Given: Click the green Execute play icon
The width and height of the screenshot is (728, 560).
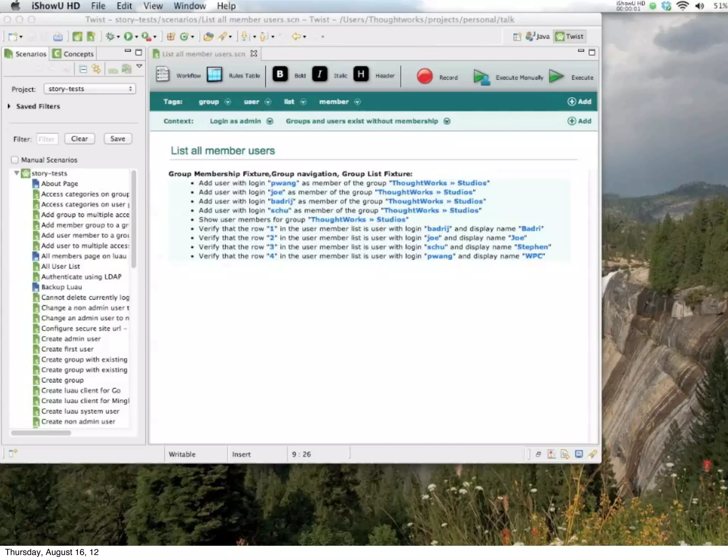Looking at the screenshot, I should click(x=556, y=76).
